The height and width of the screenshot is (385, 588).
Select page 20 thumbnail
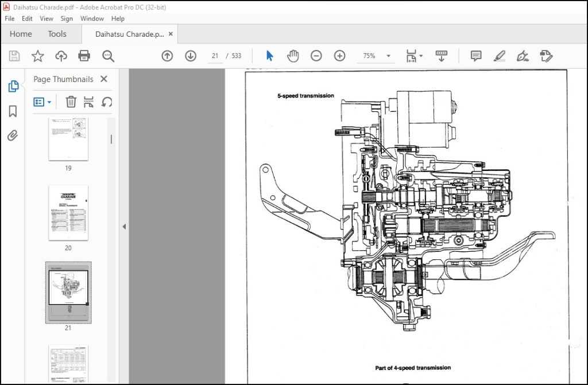(68, 212)
